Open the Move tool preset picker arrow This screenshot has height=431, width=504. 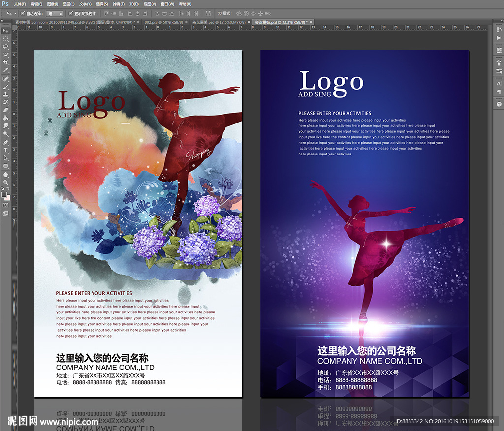(15, 13)
